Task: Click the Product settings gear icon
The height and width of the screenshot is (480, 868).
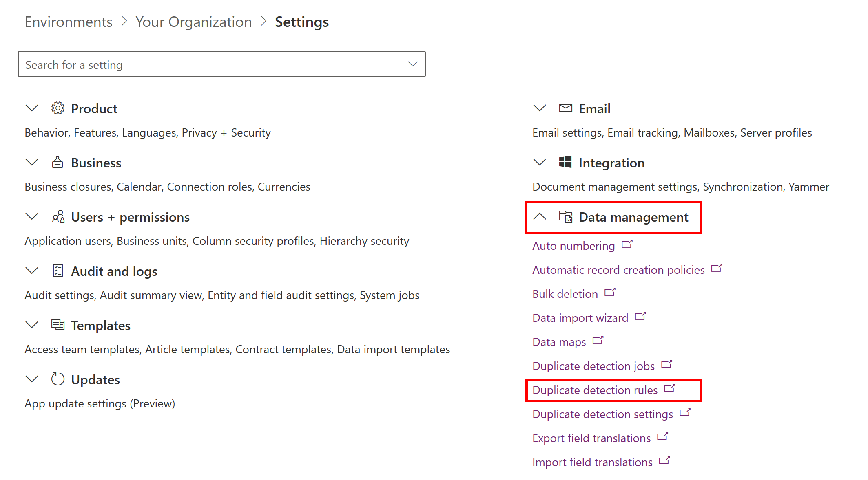Action: coord(58,108)
